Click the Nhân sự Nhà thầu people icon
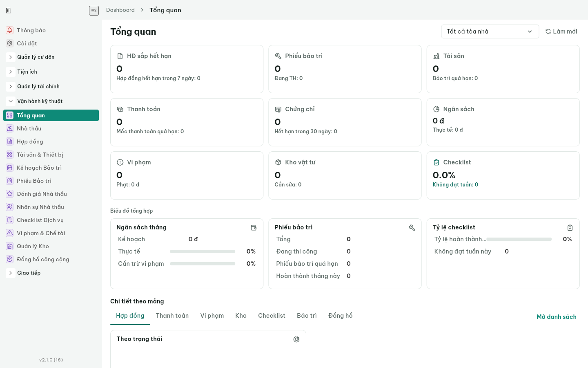The width and height of the screenshot is (588, 368). tap(10, 207)
